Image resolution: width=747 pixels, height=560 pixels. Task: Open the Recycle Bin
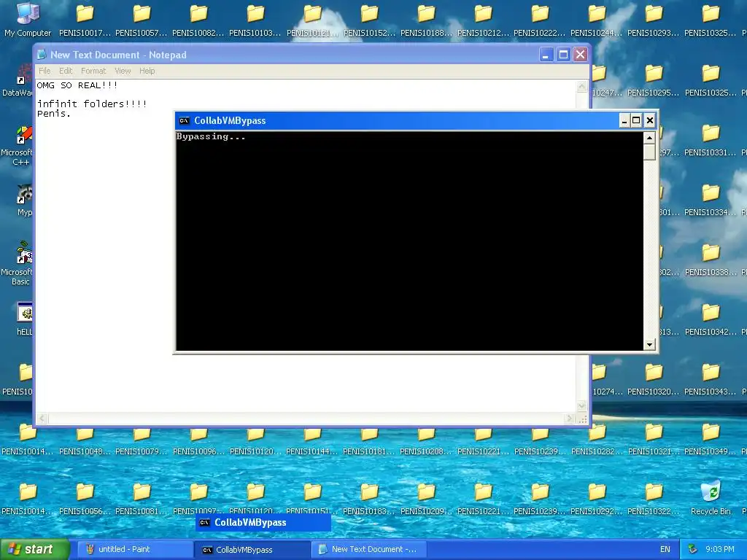pyautogui.click(x=711, y=499)
